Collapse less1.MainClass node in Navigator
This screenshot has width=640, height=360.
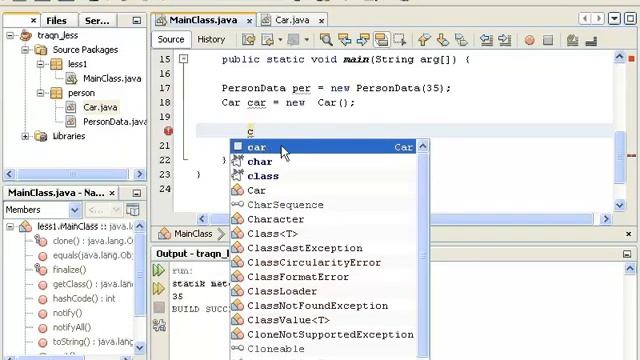(10, 227)
